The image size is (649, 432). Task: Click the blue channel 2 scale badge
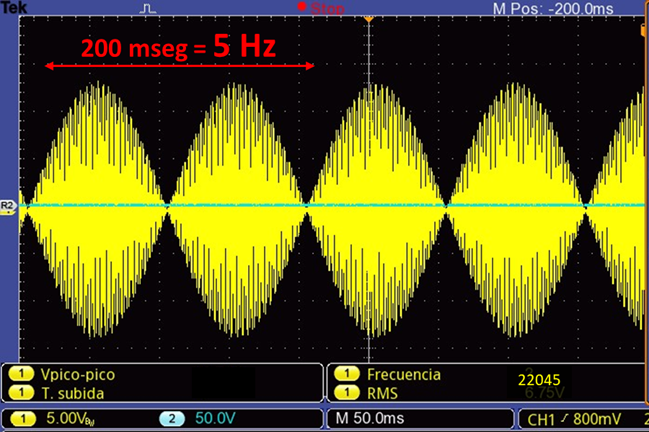pyautogui.click(x=172, y=419)
